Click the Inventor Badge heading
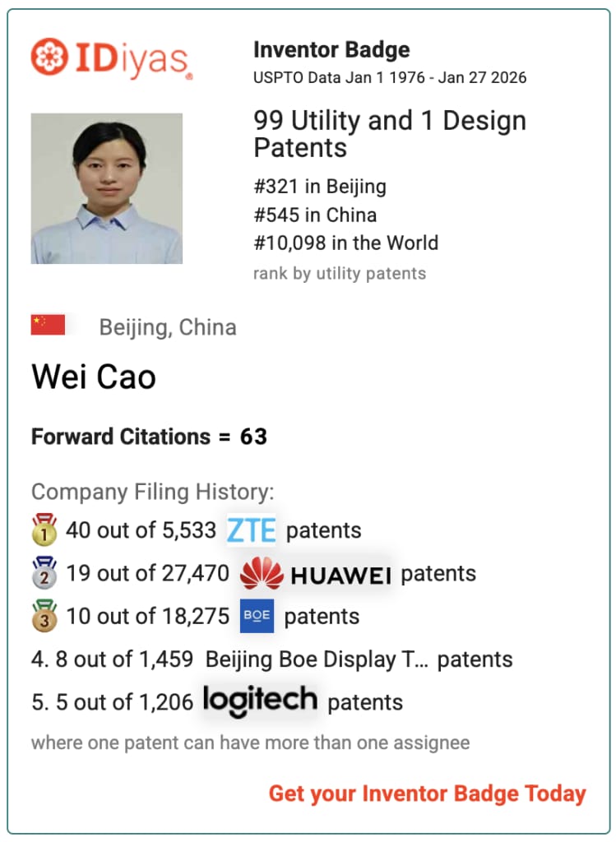Image resolution: width=616 pixels, height=842 pixels. click(331, 50)
